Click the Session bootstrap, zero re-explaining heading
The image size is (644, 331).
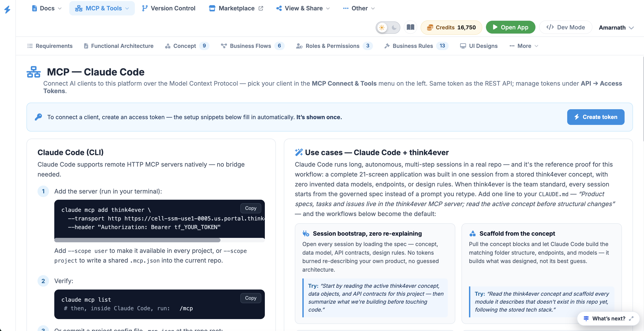click(x=367, y=233)
